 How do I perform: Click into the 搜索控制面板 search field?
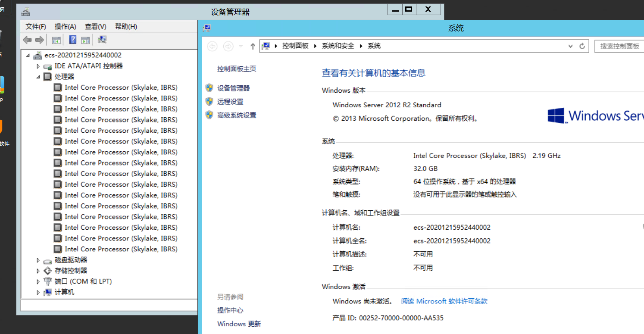click(619, 46)
